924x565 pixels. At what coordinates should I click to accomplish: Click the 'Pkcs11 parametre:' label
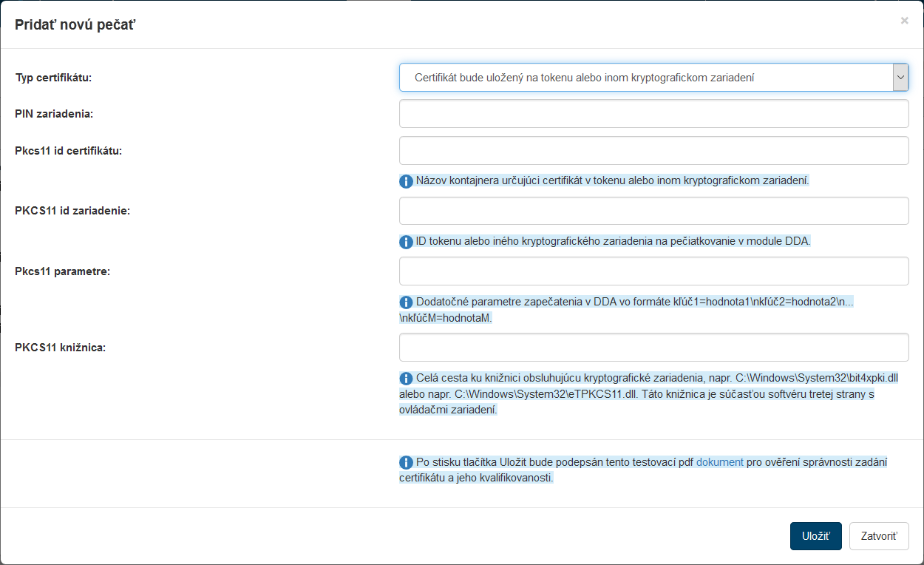pos(62,271)
